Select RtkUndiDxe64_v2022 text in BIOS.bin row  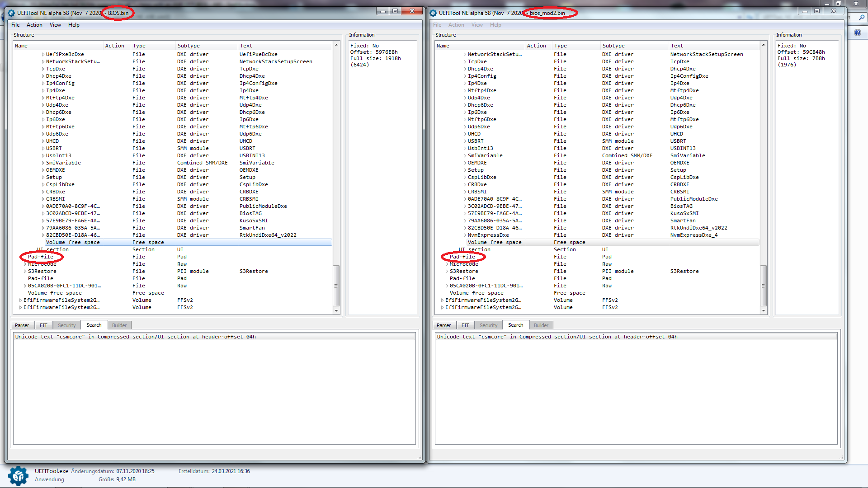268,235
